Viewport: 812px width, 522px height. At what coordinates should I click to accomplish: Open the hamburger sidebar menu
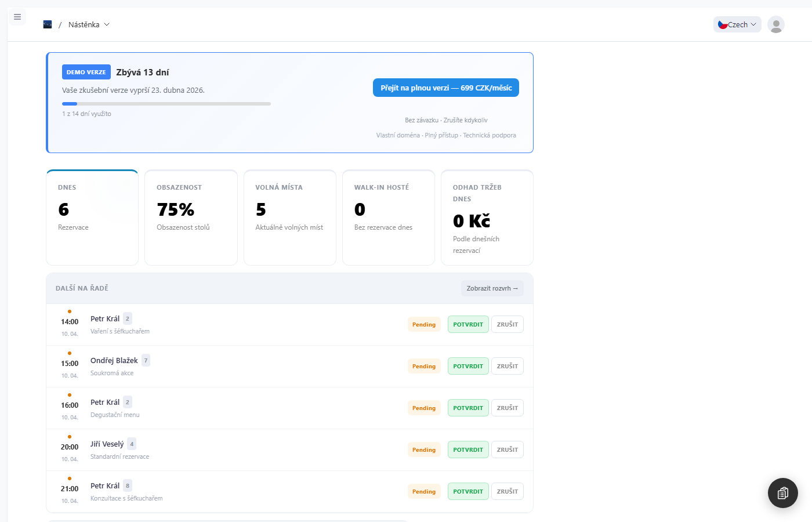pyautogui.click(x=17, y=17)
